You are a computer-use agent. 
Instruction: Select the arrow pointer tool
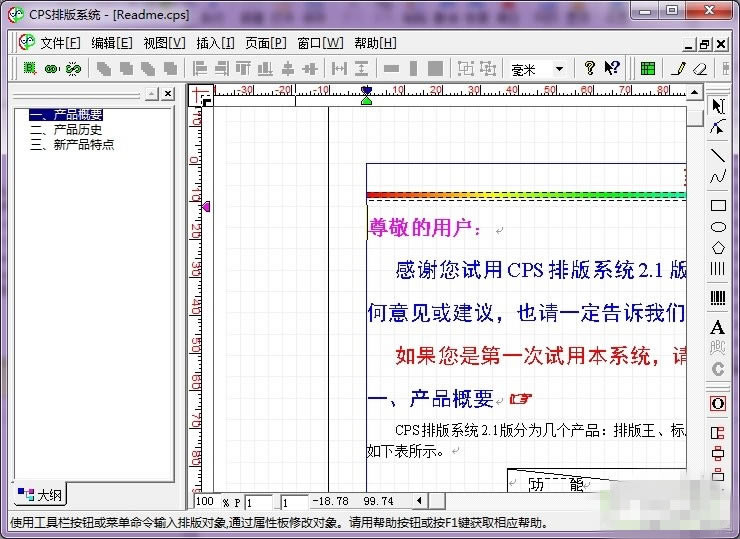coord(718,106)
